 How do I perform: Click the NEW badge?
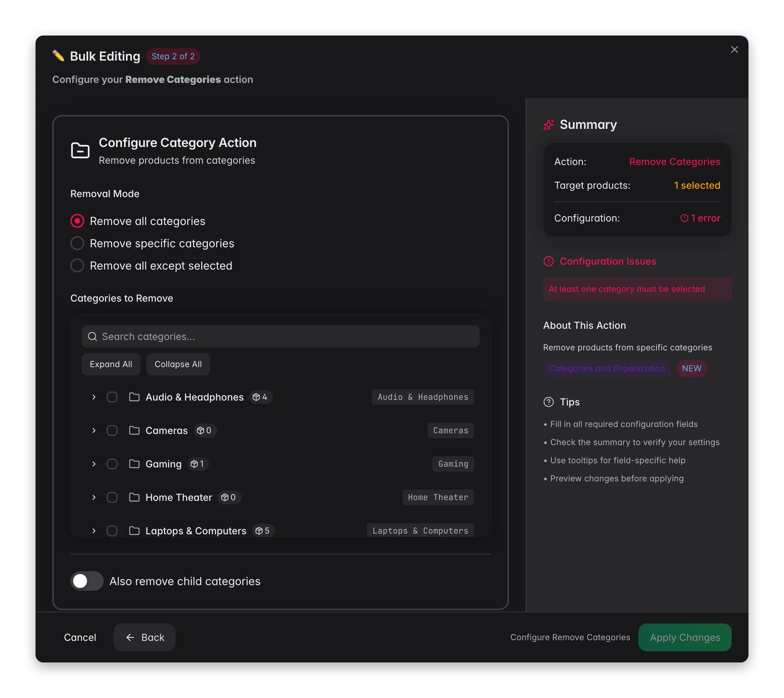(691, 369)
